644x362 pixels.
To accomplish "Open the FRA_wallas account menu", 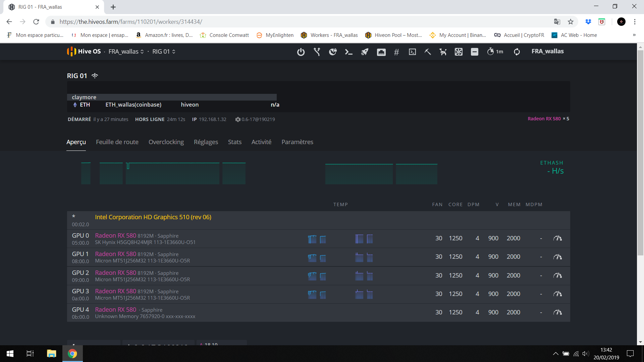I will 547,51.
